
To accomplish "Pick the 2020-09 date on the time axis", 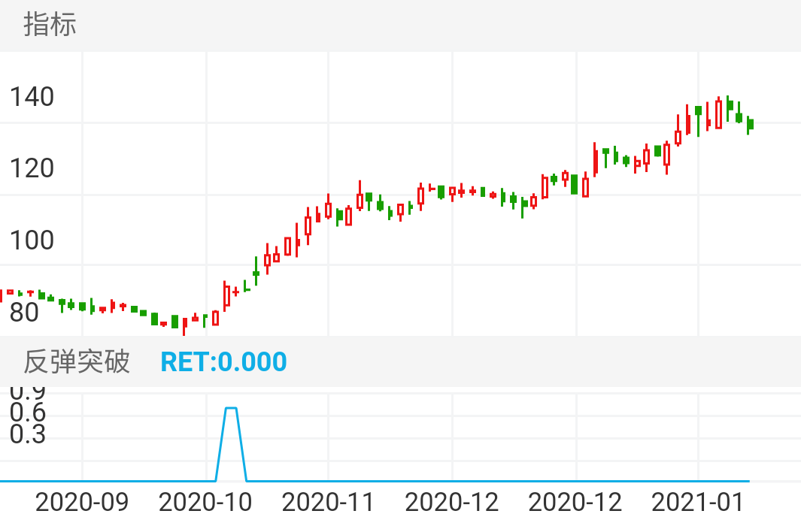I will [x=82, y=502].
